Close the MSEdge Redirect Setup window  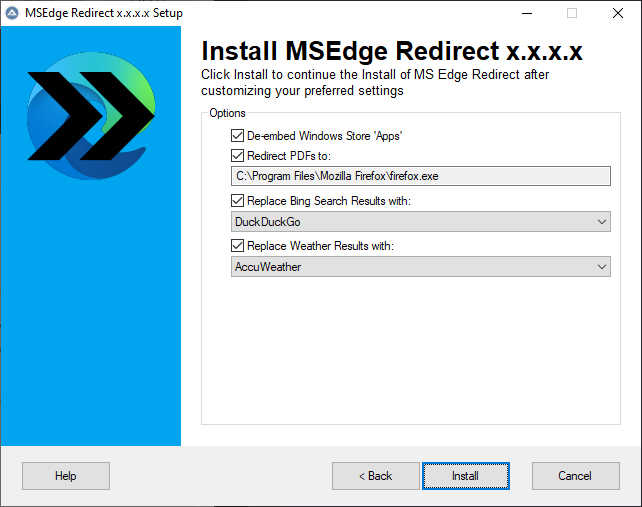coord(618,13)
